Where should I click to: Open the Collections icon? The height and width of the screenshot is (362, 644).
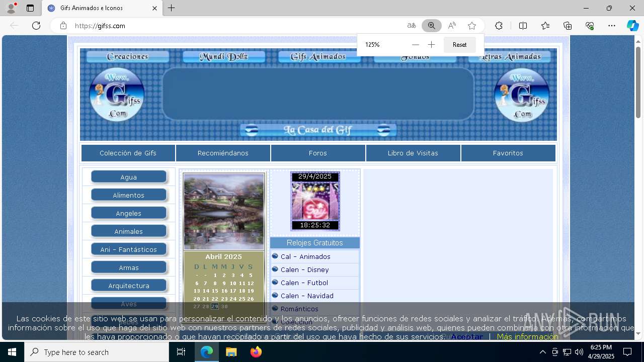coord(568,26)
